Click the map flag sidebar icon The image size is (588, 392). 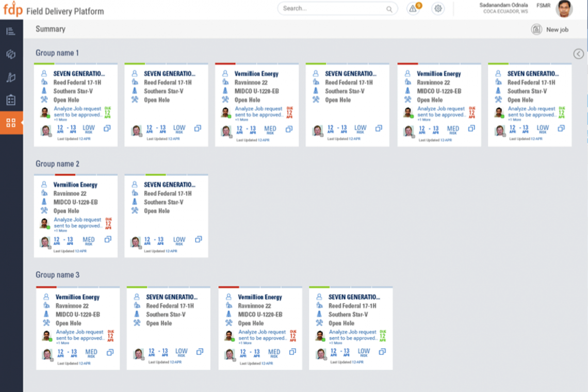point(11,77)
